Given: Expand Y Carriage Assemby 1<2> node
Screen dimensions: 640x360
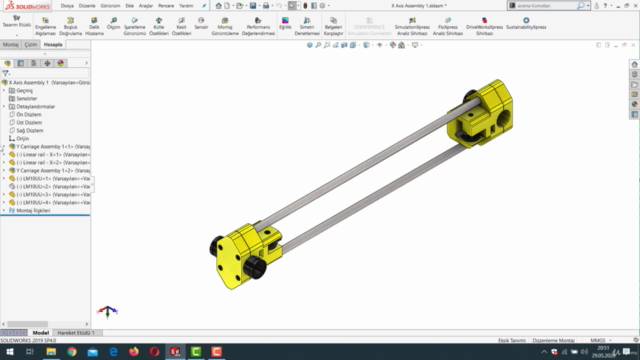Looking at the screenshot, I should click(x=4, y=171).
